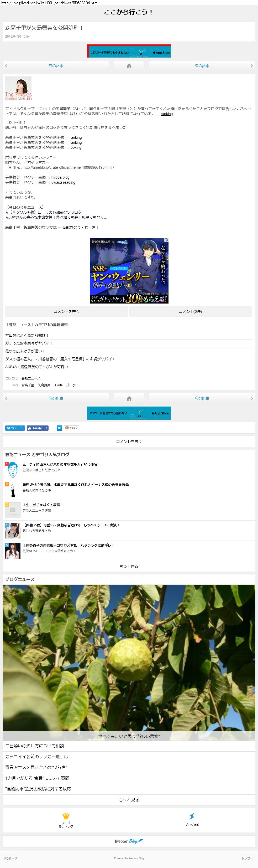Image resolution: width=258 pixels, height=868 pixels.
Task: Open the first ranked ムーディ勝山 blog entry
Action: (x=60, y=464)
